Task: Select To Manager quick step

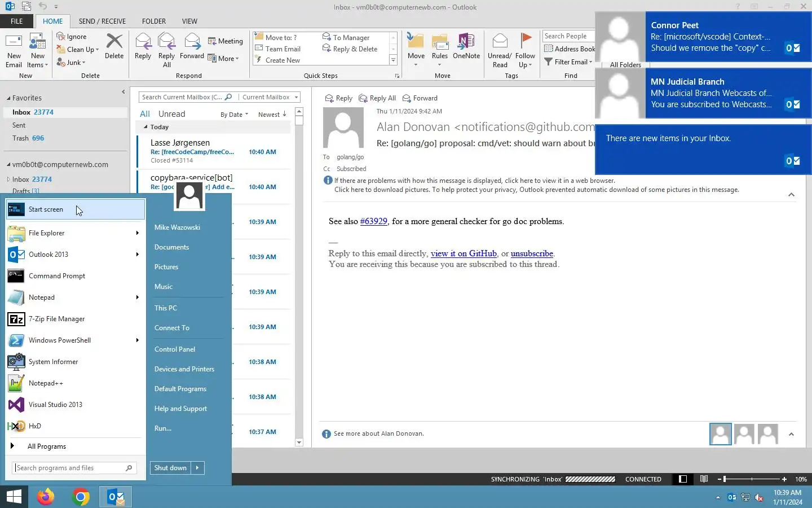Action: point(346,38)
